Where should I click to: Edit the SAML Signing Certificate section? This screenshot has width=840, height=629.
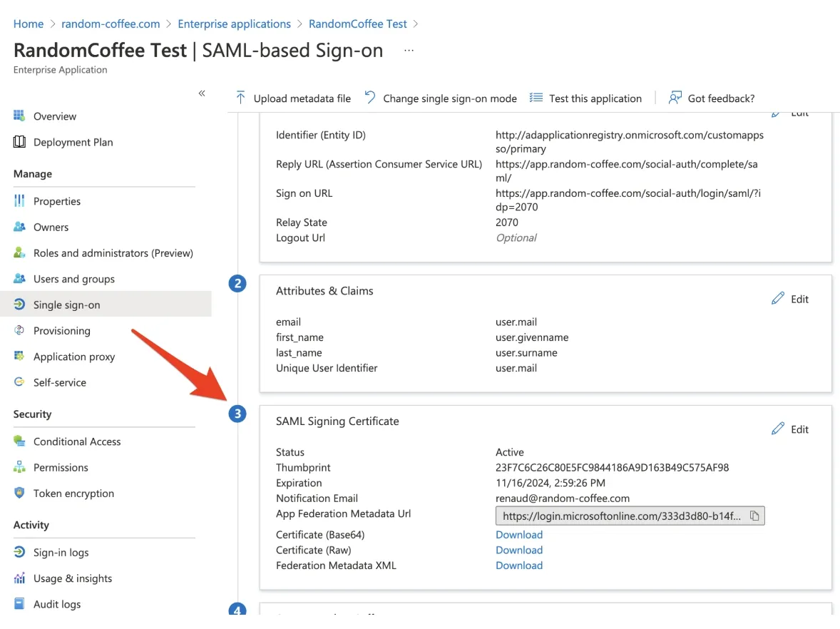click(790, 429)
